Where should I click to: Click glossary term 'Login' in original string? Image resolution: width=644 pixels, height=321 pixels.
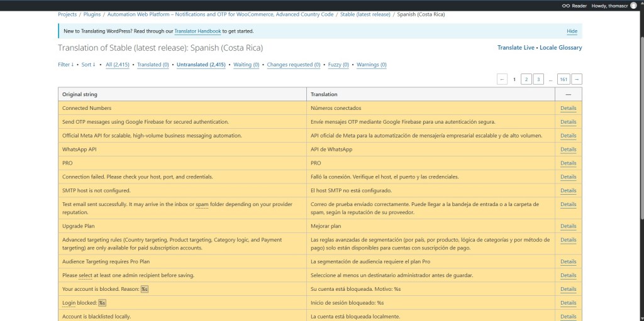point(69,303)
